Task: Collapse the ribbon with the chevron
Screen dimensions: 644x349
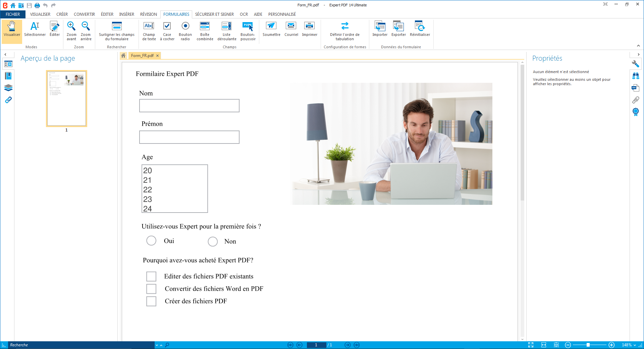Action: [638, 46]
